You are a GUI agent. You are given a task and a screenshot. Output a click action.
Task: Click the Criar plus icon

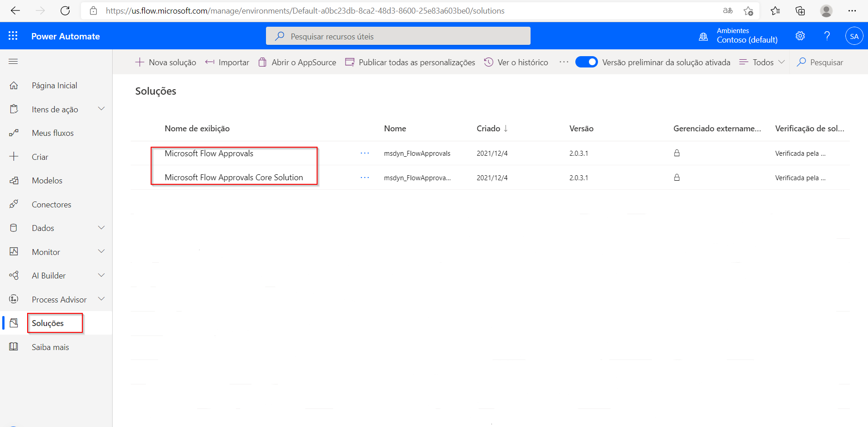tap(14, 157)
